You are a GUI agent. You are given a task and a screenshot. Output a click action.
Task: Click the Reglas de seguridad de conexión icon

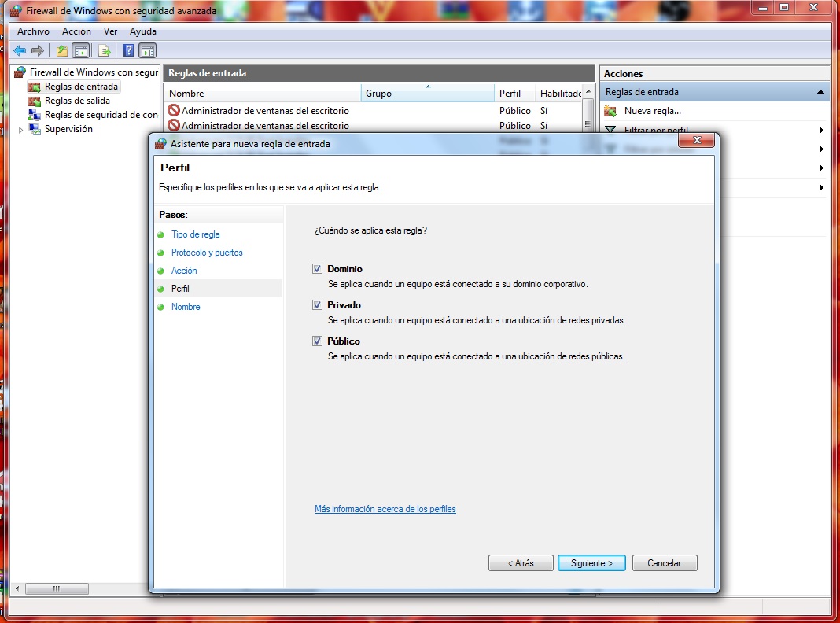pyautogui.click(x=35, y=115)
